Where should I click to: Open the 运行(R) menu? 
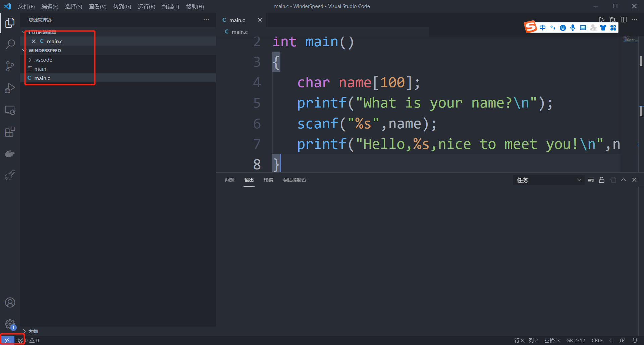click(x=146, y=6)
